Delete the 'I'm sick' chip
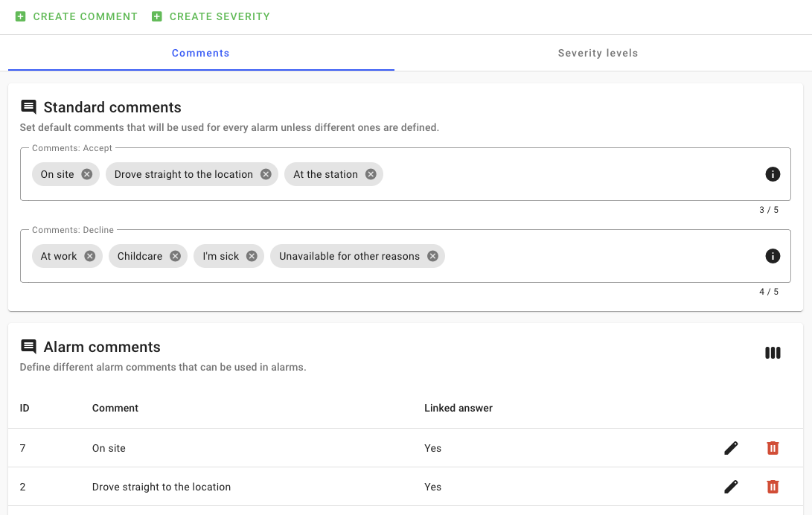The height and width of the screenshot is (515, 812). [x=252, y=256]
